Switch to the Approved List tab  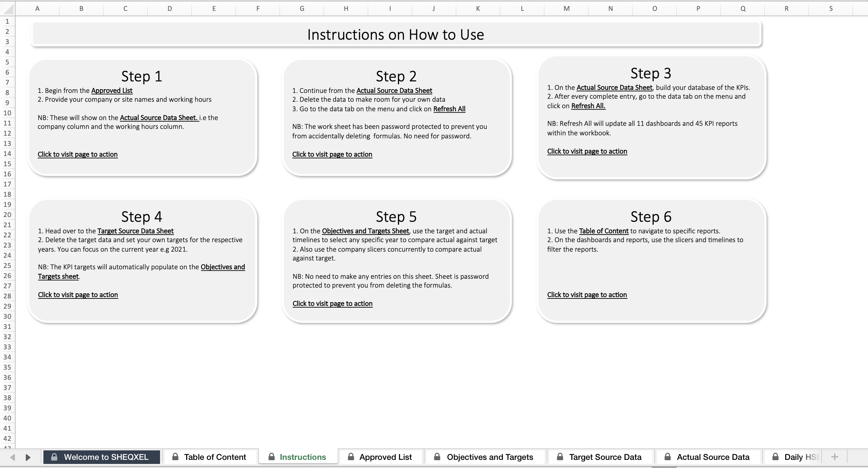click(381, 457)
